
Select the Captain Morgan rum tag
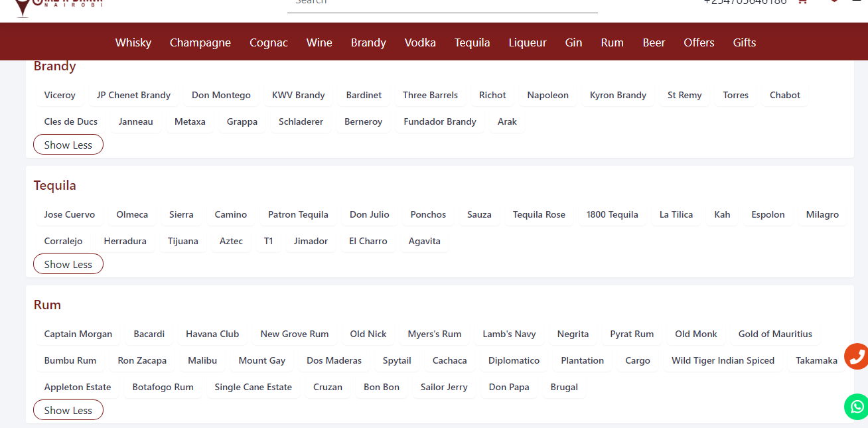[78, 334]
